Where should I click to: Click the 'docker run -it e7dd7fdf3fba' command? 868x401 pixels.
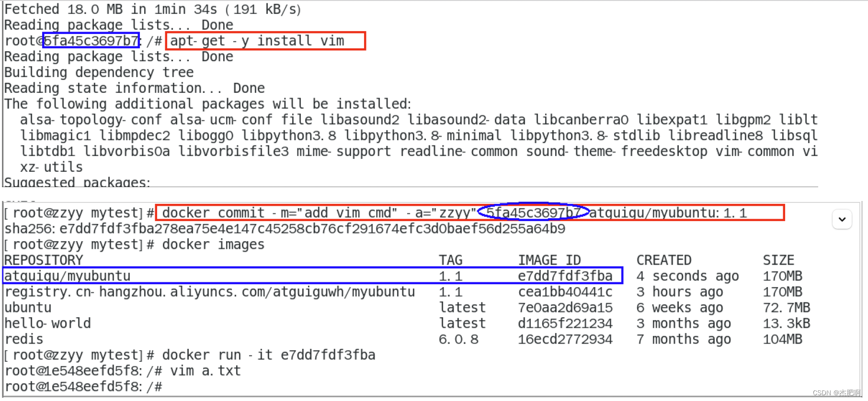pyautogui.click(x=269, y=355)
